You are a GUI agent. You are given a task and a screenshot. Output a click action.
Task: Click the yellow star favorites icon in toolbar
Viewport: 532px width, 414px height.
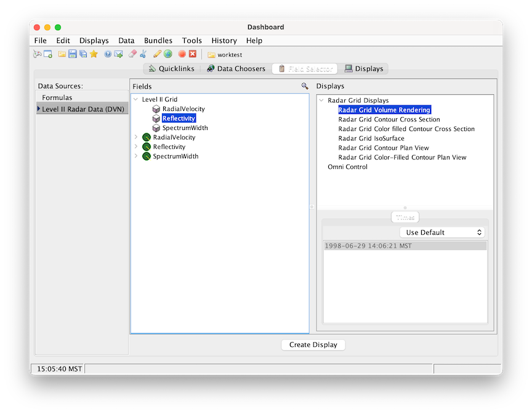tap(94, 54)
